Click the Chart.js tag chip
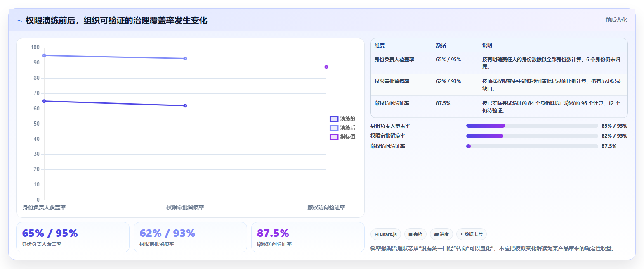This screenshot has width=644, height=269. pos(386,234)
